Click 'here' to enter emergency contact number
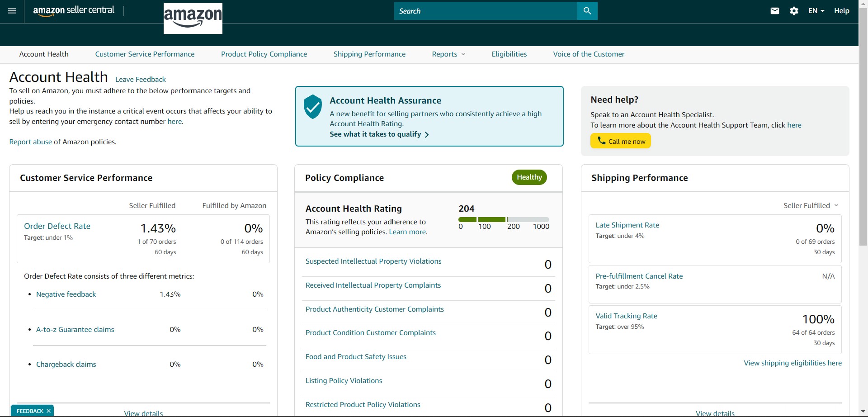This screenshot has width=868, height=417. pyautogui.click(x=175, y=122)
